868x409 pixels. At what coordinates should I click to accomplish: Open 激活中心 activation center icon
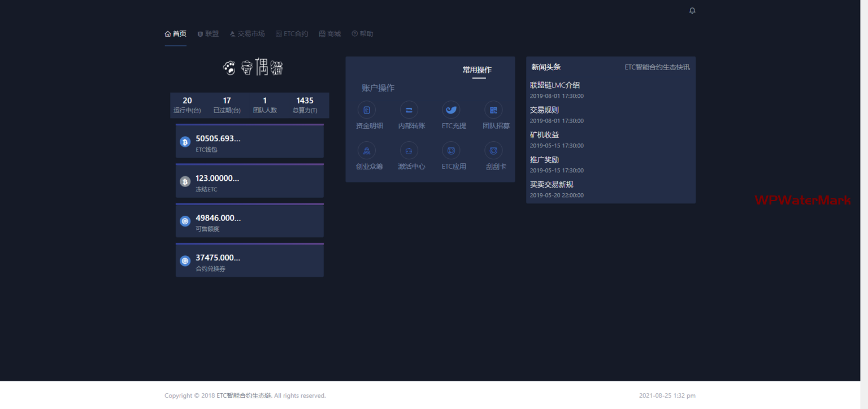pyautogui.click(x=409, y=151)
